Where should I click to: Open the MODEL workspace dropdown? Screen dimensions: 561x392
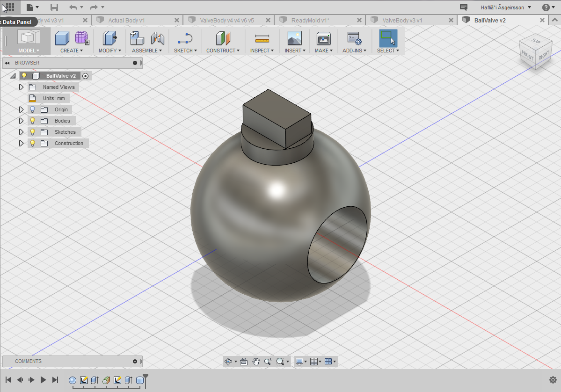tap(29, 51)
